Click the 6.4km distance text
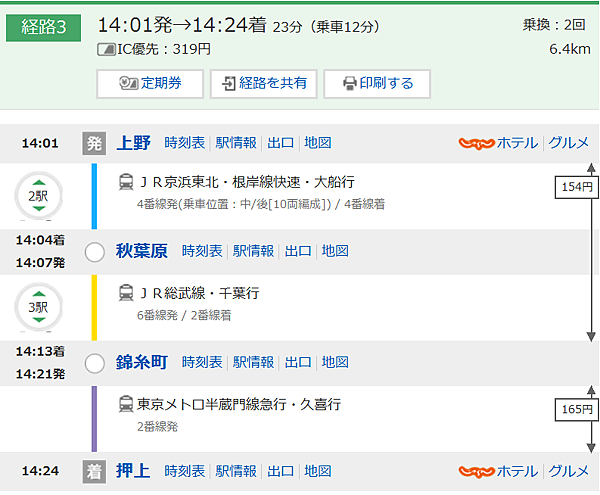 click(x=570, y=49)
